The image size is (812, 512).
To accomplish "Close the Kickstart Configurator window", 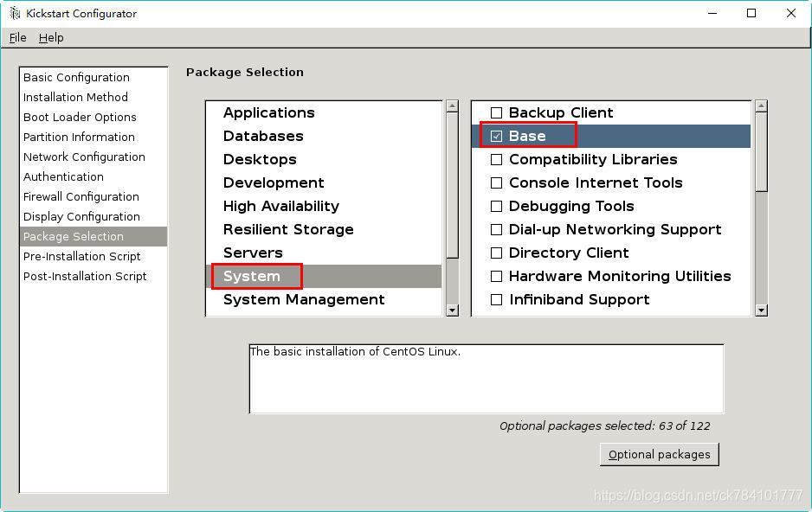I will [x=790, y=14].
